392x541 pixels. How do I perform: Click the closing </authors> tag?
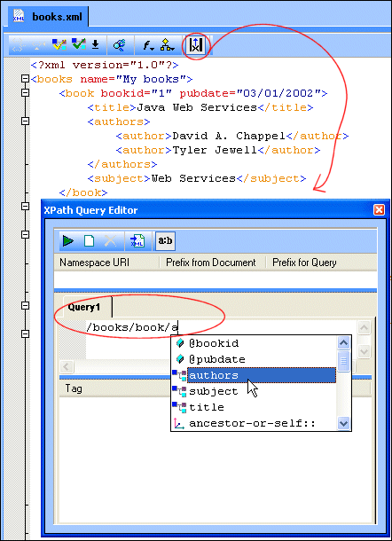pyautogui.click(x=122, y=164)
